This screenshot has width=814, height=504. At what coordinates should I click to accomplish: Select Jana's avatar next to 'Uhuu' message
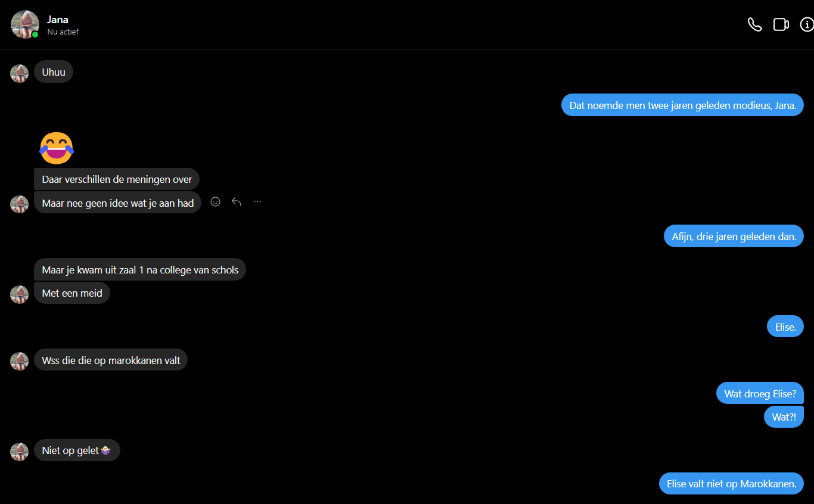pos(20,73)
